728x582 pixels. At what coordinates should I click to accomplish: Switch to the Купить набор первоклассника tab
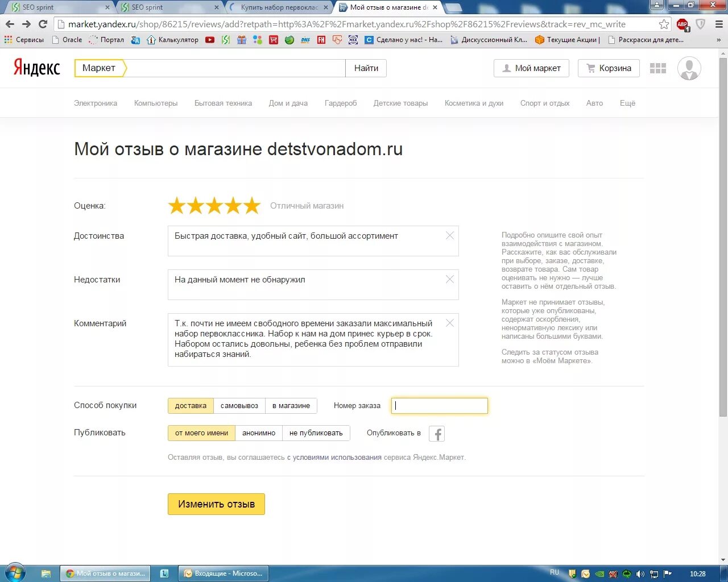point(278,7)
